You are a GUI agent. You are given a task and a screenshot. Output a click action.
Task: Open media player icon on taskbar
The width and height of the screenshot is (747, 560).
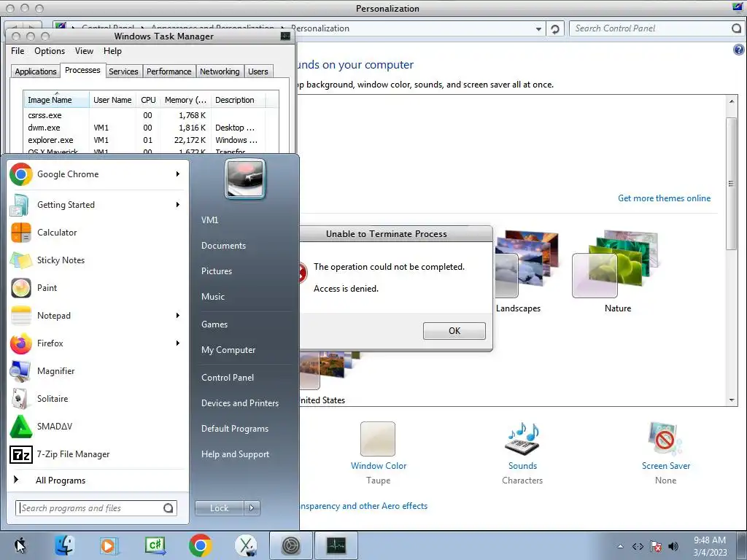[x=109, y=545]
